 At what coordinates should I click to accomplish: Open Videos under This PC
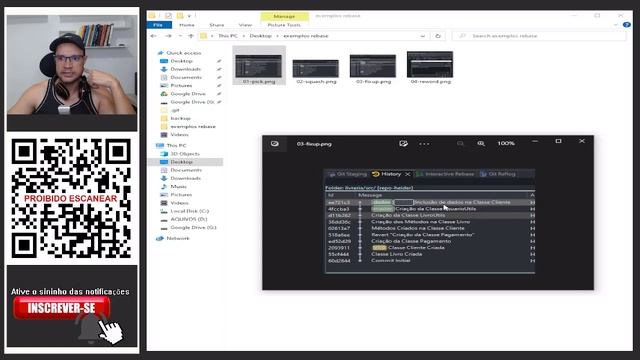pos(179,203)
